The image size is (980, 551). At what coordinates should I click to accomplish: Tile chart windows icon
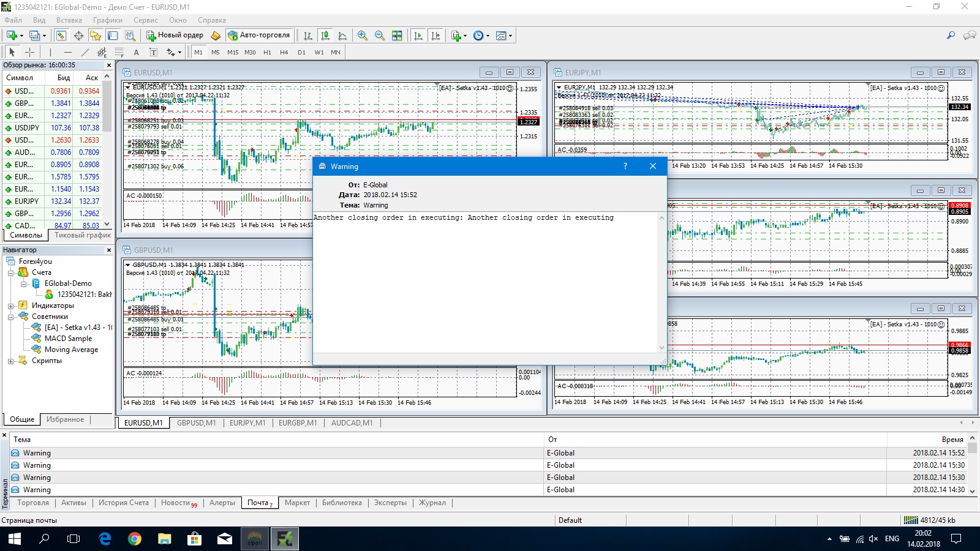pos(397,36)
